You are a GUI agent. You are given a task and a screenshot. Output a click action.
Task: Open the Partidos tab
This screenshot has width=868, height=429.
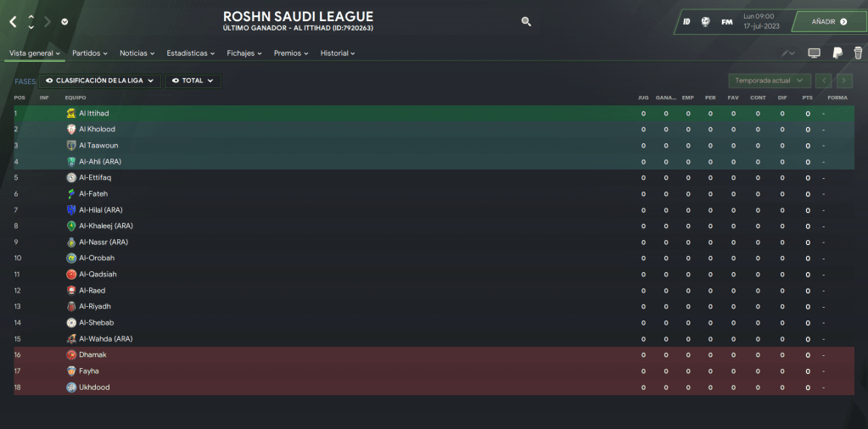[89, 53]
